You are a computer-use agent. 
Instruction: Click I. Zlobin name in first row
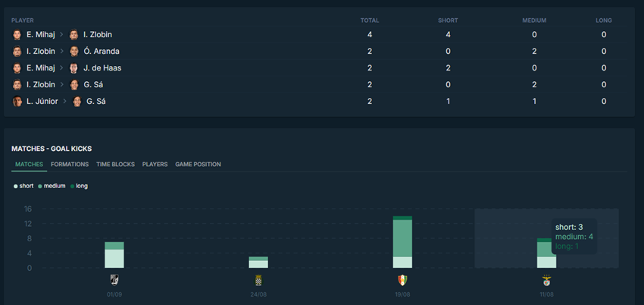(98, 35)
